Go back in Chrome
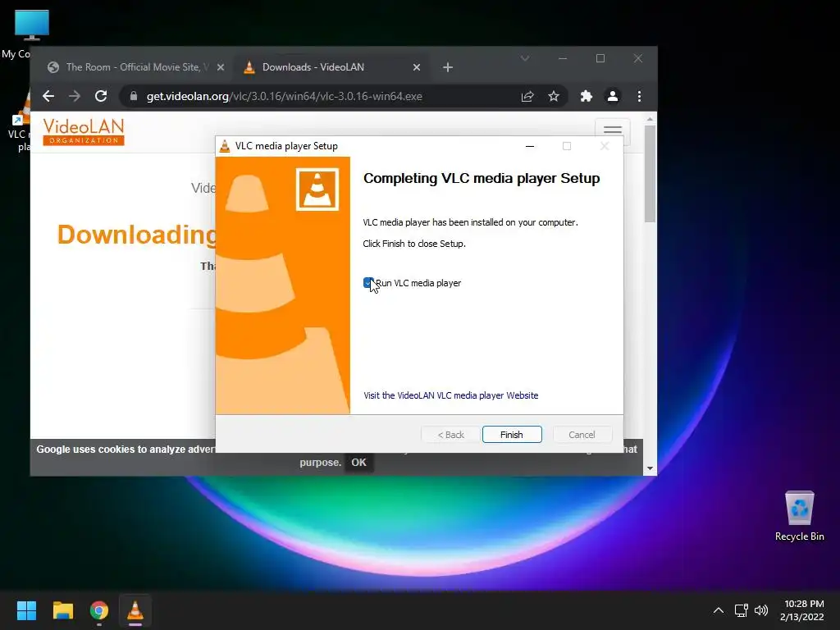Image resolution: width=840 pixels, height=630 pixels. click(48, 97)
